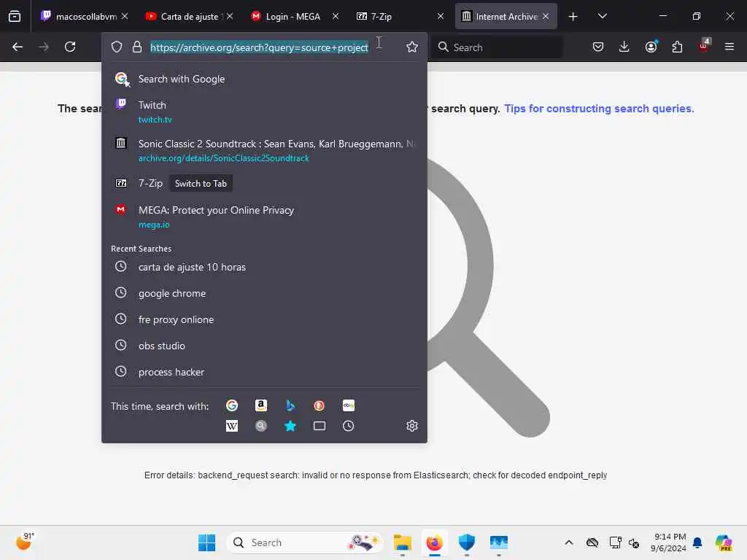Search this time with Google icon
This screenshot has width=747, height=560.
[232, 405]
